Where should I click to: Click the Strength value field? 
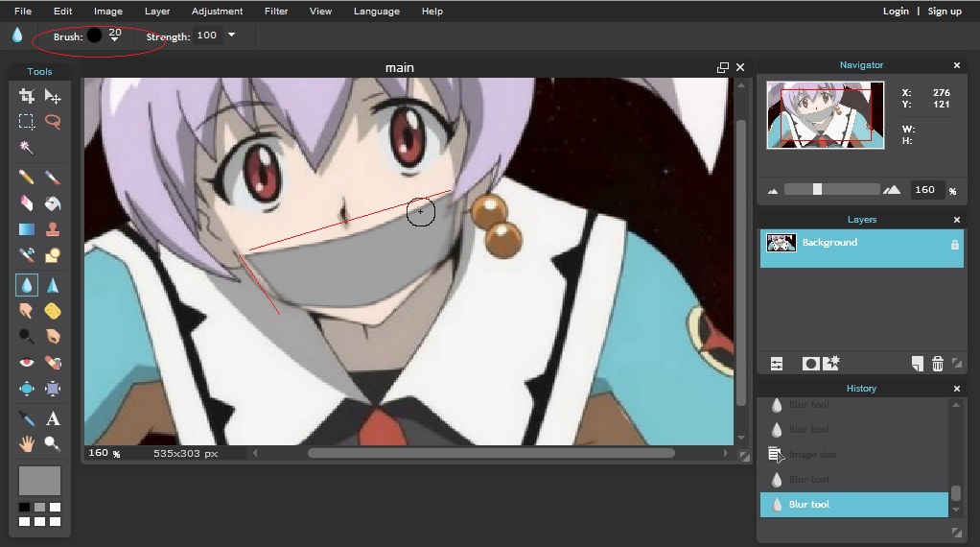(x=207, y=35)
